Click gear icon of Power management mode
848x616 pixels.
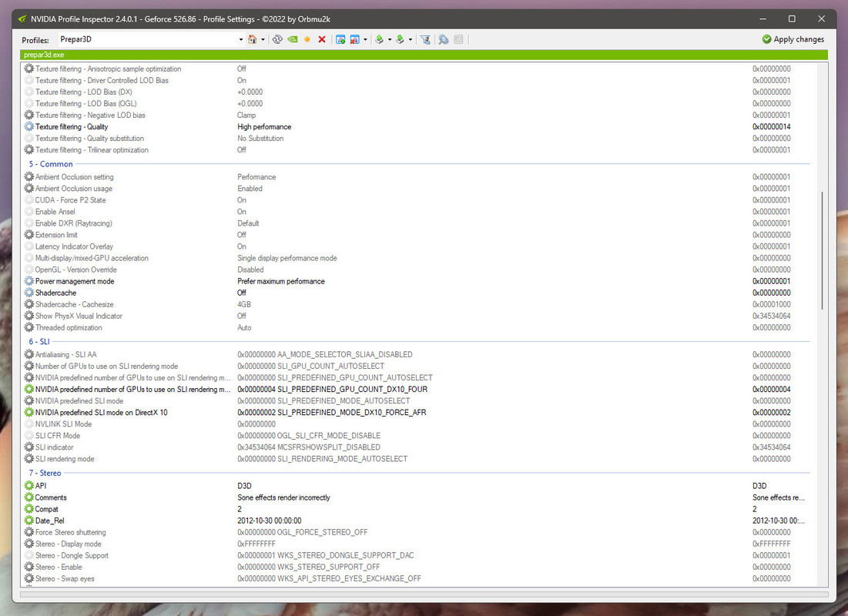(29, 281)
